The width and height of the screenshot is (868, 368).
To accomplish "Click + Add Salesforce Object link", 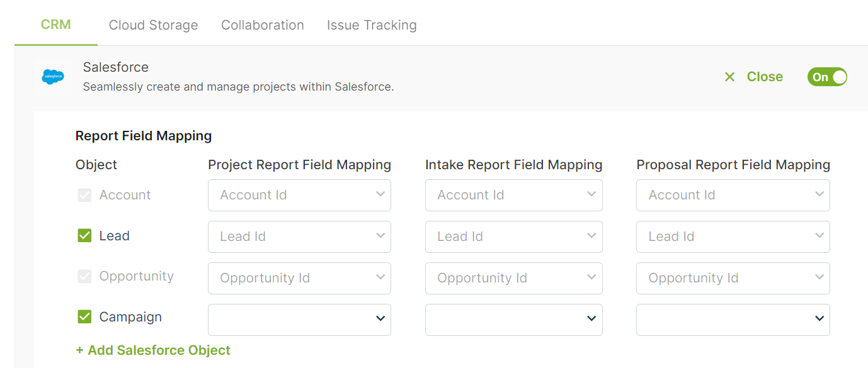I will 153,350.
